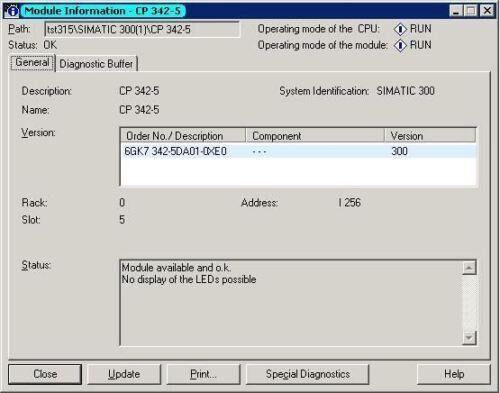Click the up arrow of the Status scrollbar
500x393 pixels.
click(x=469, y=268)
